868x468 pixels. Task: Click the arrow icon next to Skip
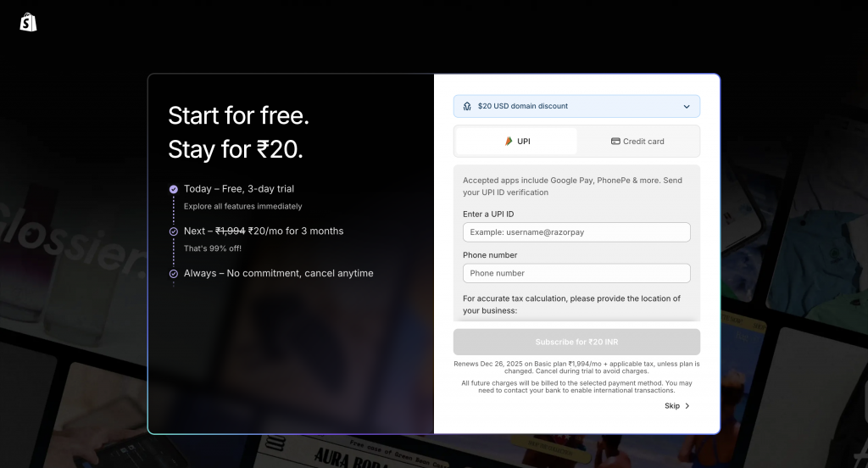point(687,406)
